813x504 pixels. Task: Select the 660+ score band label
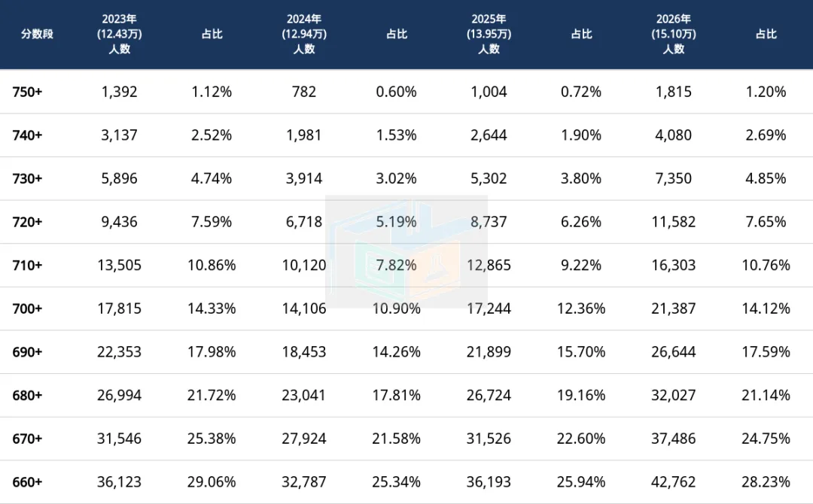pos(27,483)
